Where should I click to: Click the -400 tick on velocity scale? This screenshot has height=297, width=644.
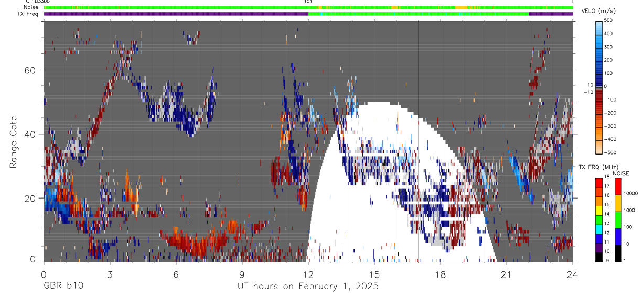[611, 139]
